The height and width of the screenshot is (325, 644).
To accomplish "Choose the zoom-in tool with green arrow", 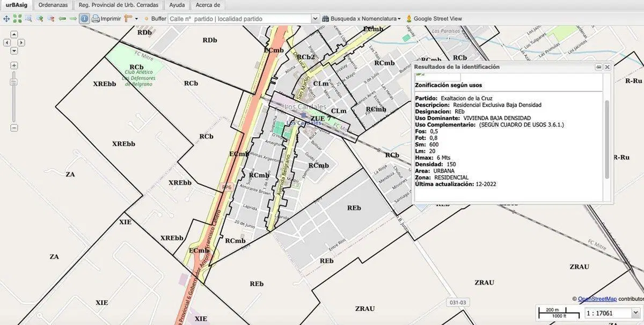I will point(40,18).
